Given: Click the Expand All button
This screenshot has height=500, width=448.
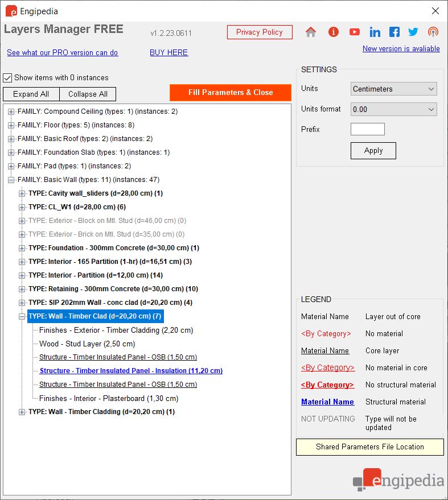Looking at the screenshot, I should tap(31, 94).
